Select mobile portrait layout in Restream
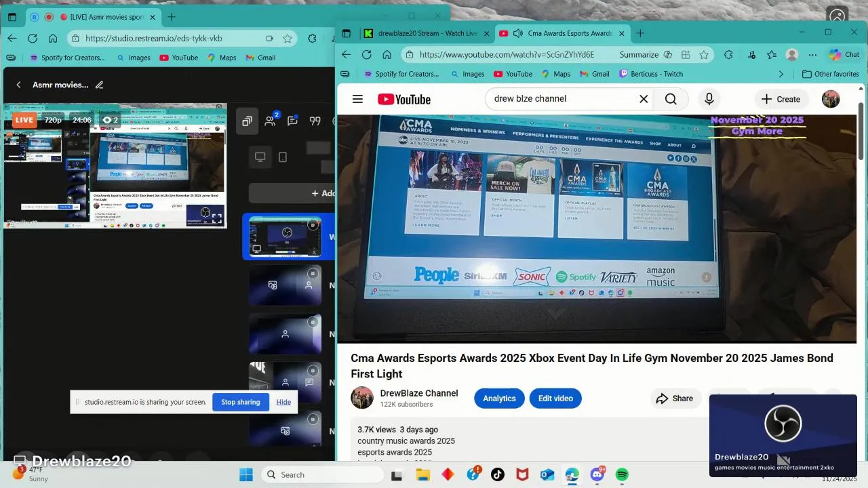 click(283, 157)
